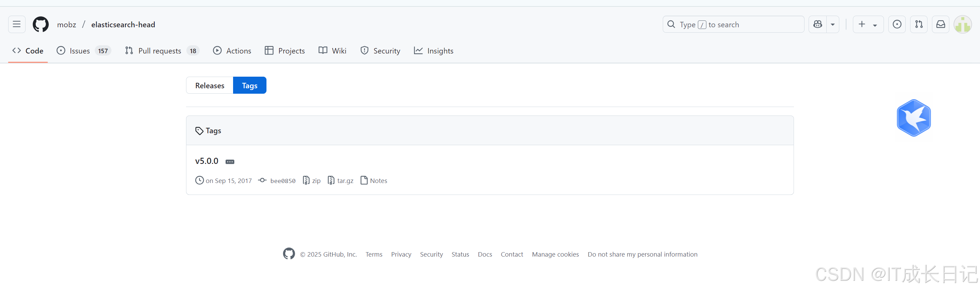Select the Tags toggle button
This screenshot has width=980, height=291.
click(249, 86)
